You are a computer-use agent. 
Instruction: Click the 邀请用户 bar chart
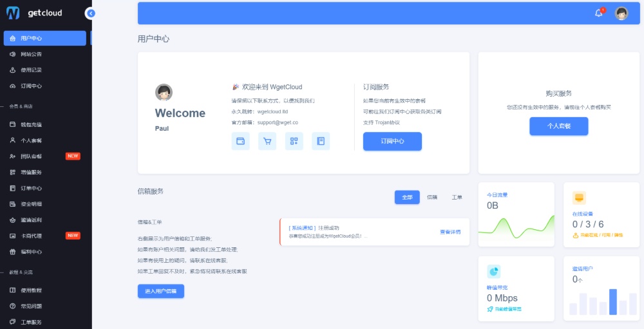tap(603, 303)
